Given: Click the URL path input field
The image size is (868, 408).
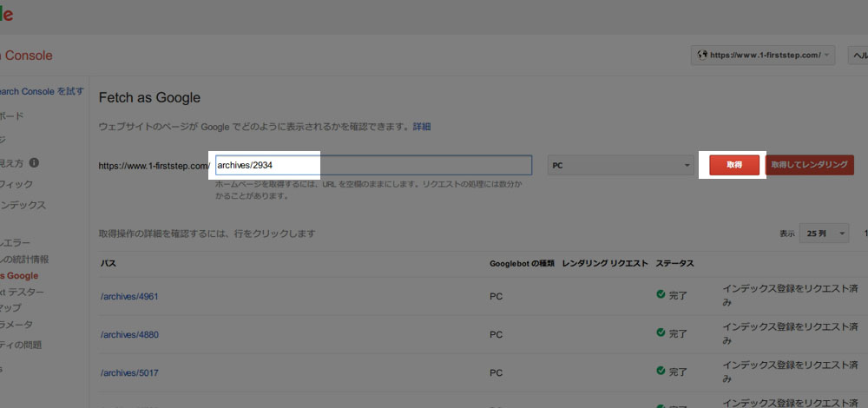Looking at the screenshot, I should coord(373,165).
